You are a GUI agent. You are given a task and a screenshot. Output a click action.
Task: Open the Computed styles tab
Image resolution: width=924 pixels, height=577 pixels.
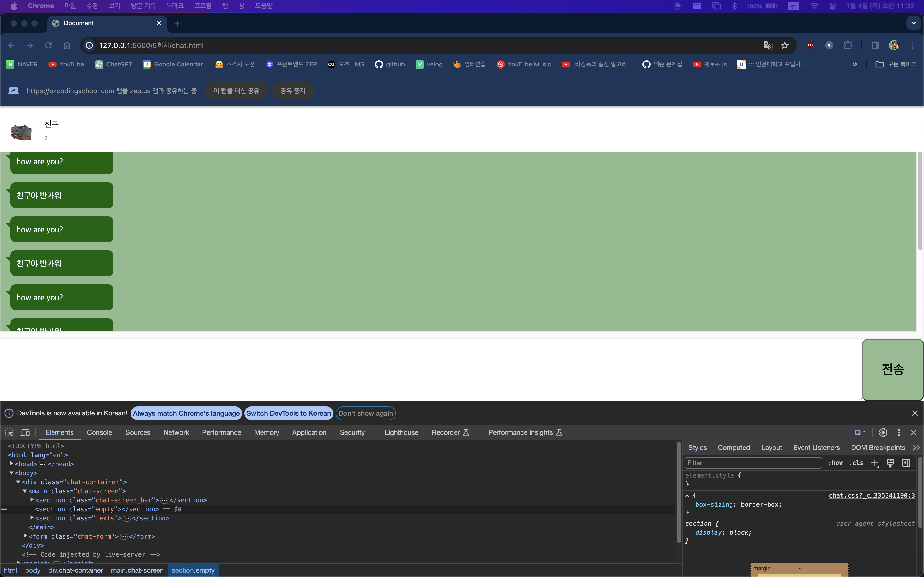pos(733,448)
